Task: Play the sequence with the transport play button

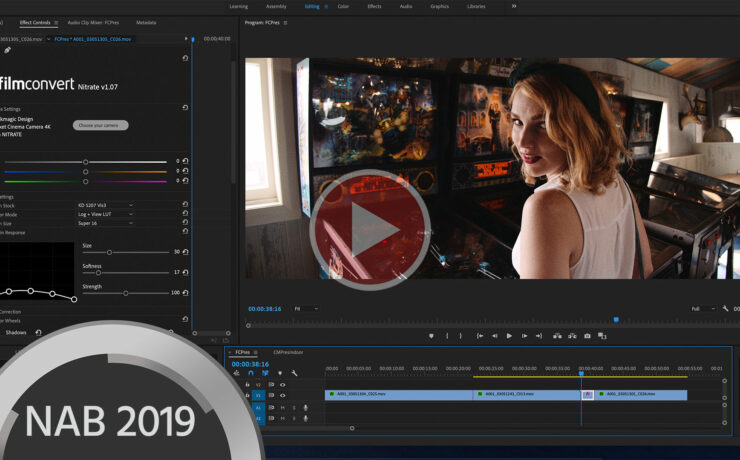Action: [509, 336]
